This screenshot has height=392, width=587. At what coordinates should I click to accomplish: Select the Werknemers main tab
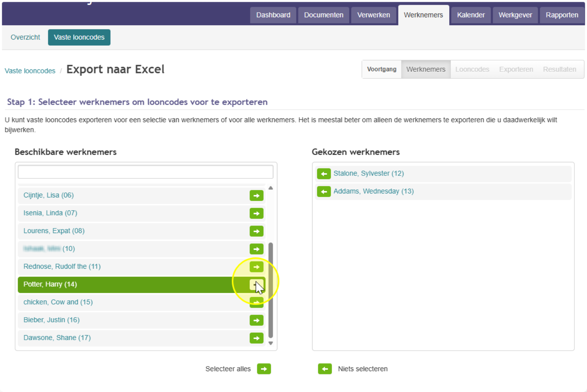[423, 15]
